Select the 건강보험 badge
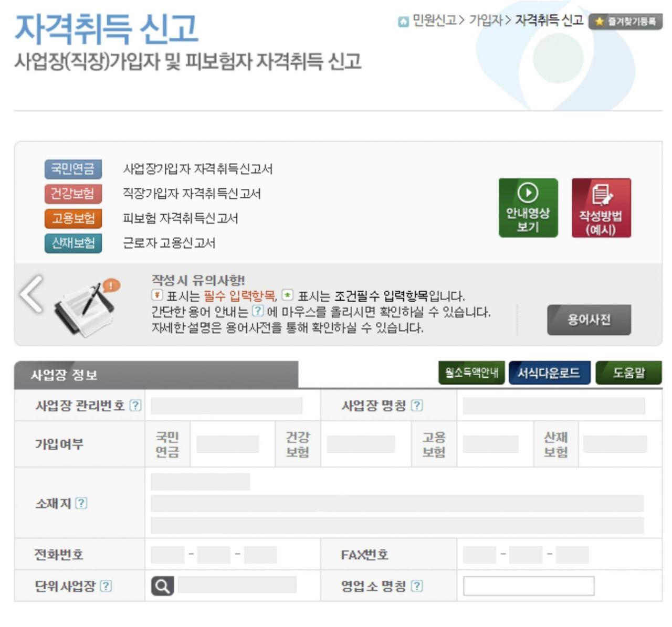Viewport: 672px width, 627px height. click(x=73, y=194)
